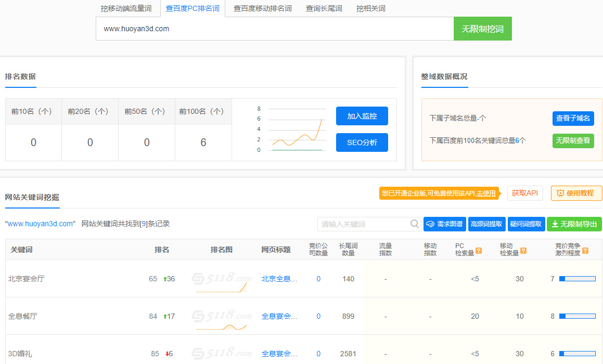Open the 北京全息… page title link

tap(279, 279)
